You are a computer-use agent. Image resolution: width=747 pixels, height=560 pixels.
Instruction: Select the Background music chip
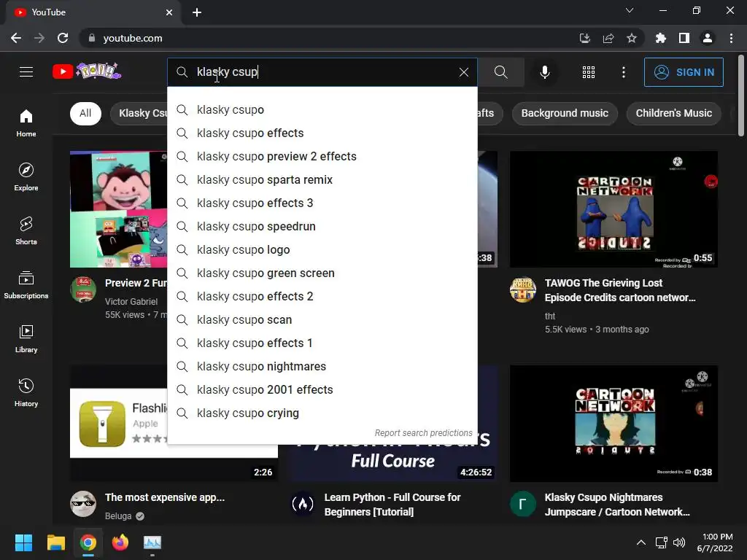tap(565, 113)
